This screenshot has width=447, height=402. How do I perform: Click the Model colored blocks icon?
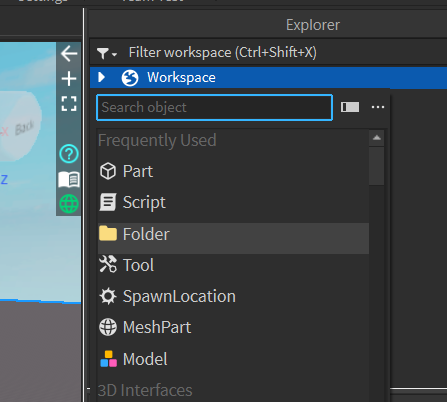point(108,359)
